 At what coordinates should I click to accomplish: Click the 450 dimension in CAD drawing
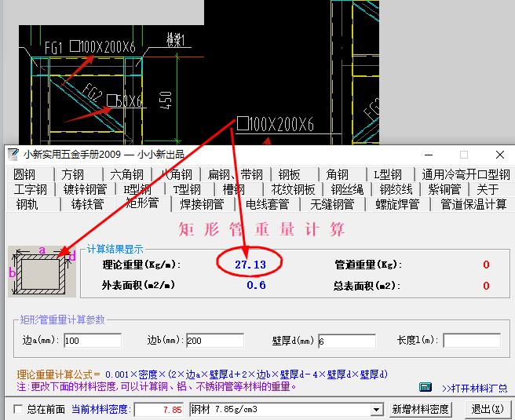click(x=165, y=100)
